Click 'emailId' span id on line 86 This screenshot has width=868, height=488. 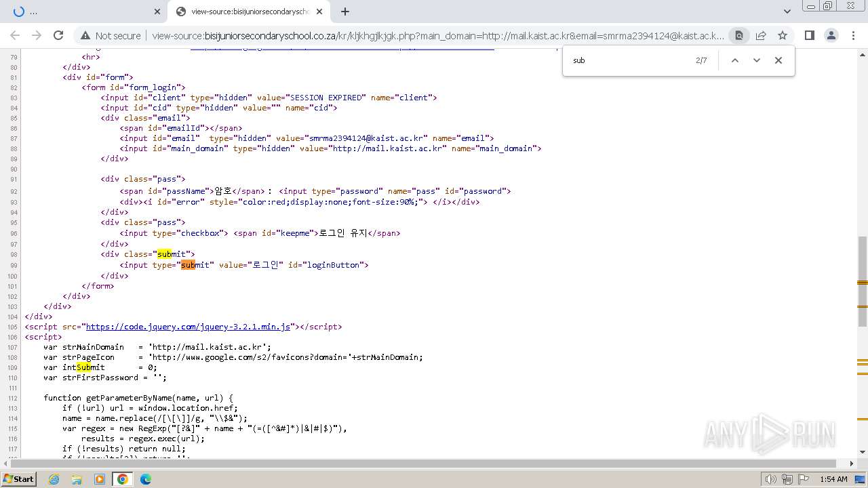pos(183,128)
